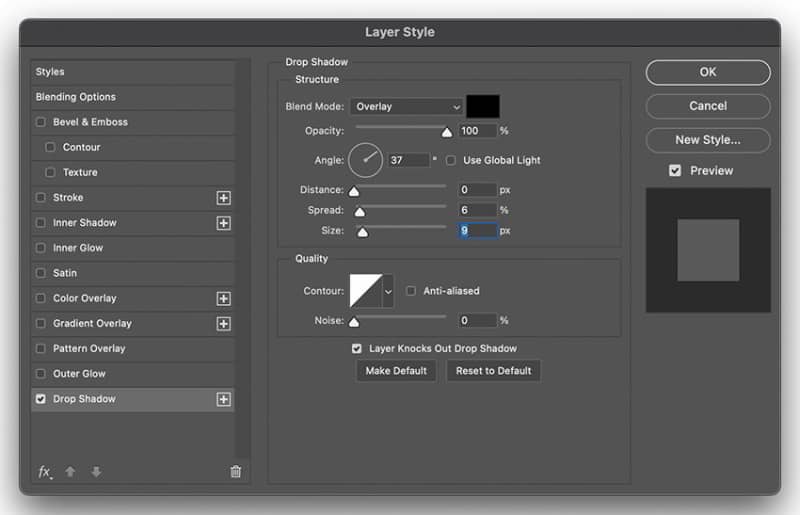Open the black shadow color swatch

[x=483, y=106]
